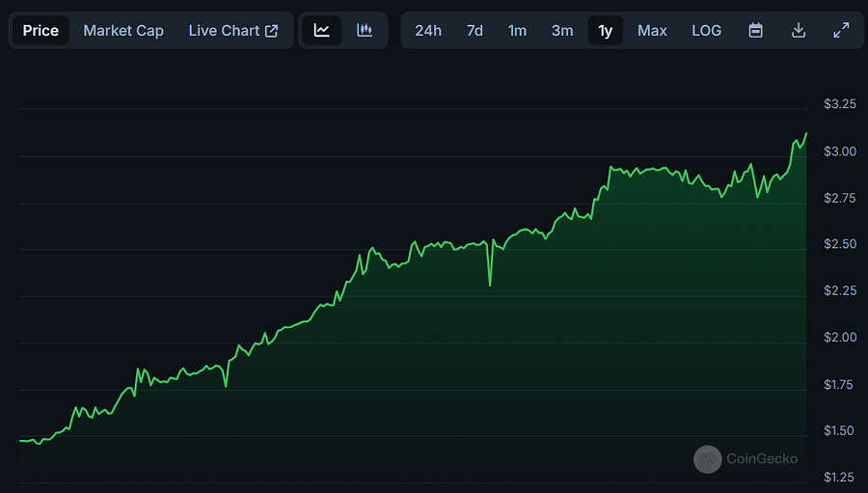Select the line chart view icon
868x493 pixels.
pos(321,31)
